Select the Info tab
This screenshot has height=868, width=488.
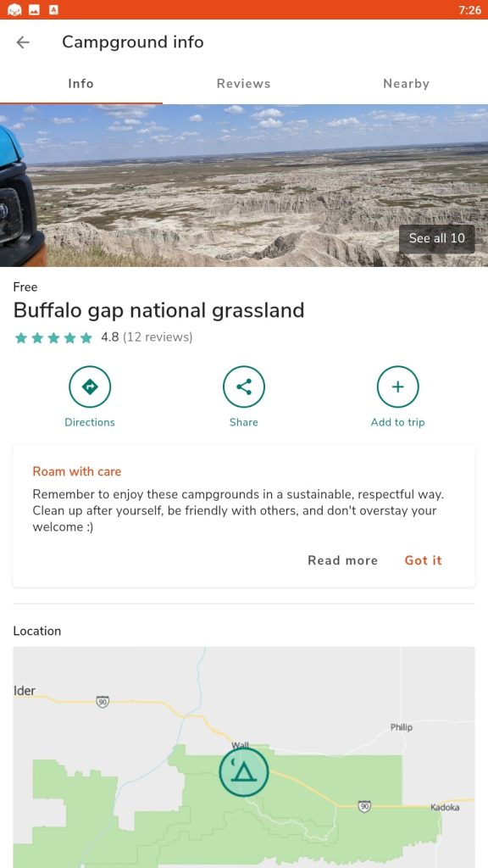tap(80, 84)
